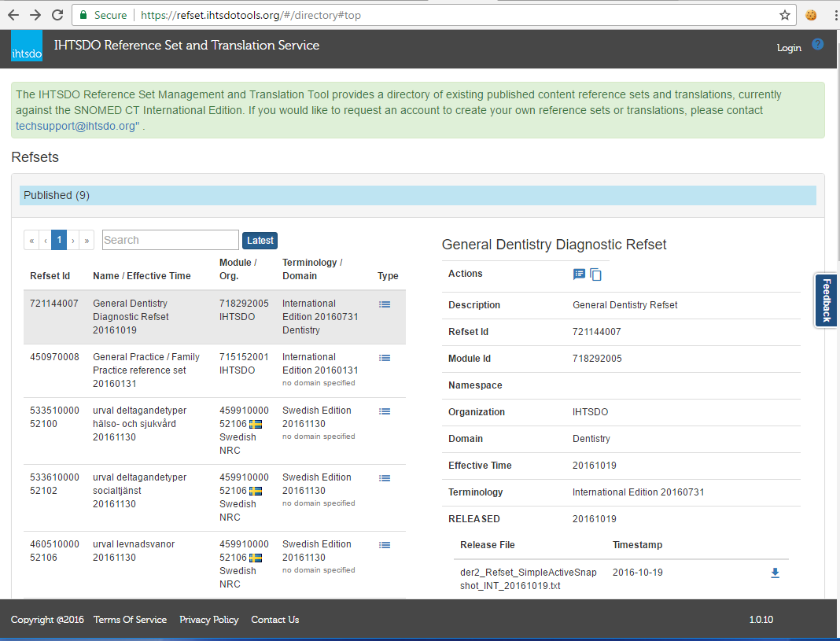Click the ihtsdo logo in header
This screenshot has height=641, width=840.
point(27,46)
